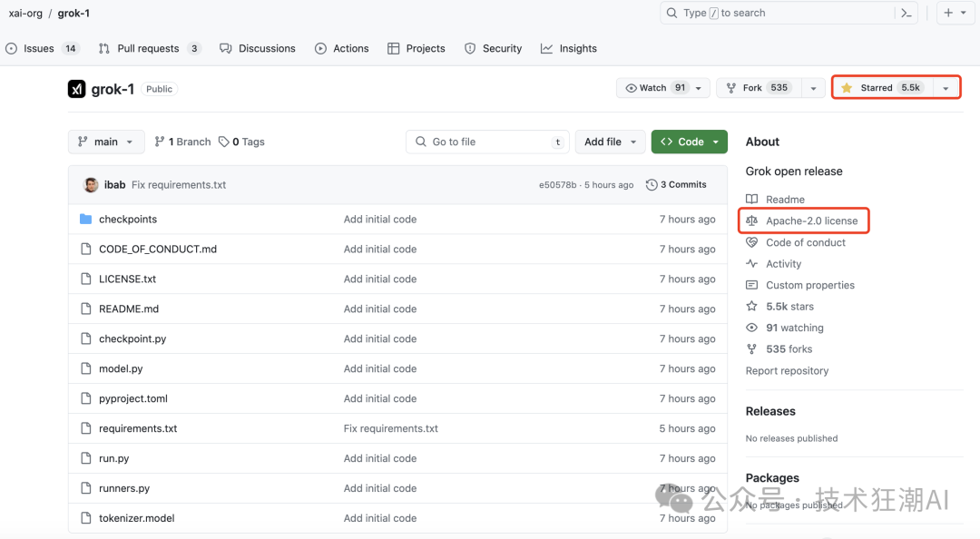Click the plus create-new icon
The height and width of the screenshot is (539, 980).
(x=948, y=13)
